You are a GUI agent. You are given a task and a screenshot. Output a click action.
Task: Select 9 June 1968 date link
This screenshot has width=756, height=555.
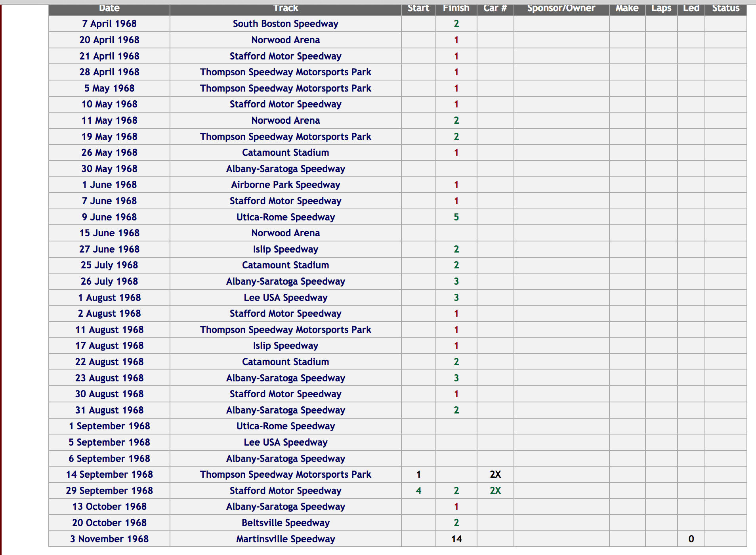(109, 217)
